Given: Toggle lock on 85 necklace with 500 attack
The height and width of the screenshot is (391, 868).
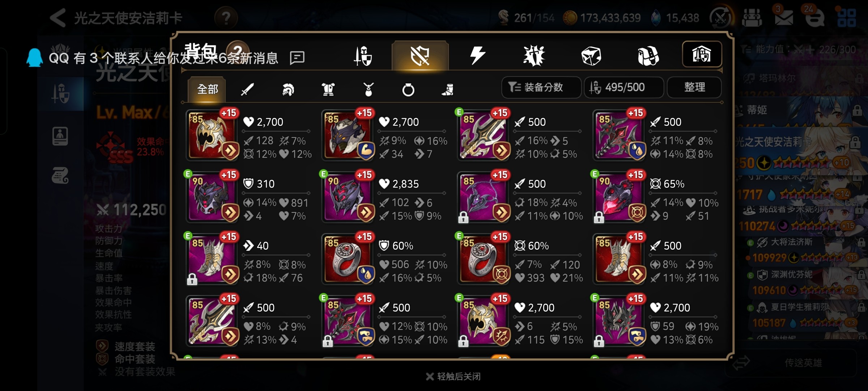Looking at the screenshot, I should tap(463, 218).
